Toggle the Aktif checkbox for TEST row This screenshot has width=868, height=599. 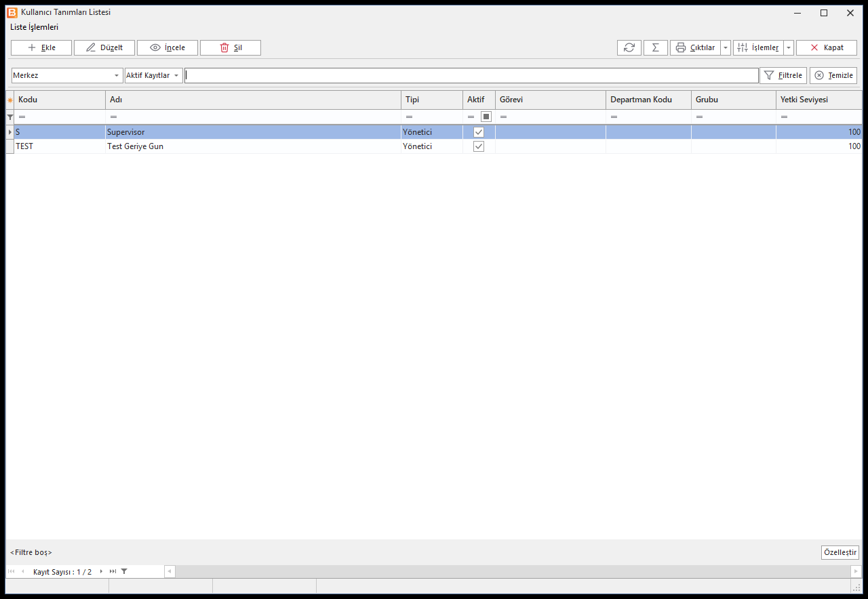pyautogui.click(x=479, y=146)
